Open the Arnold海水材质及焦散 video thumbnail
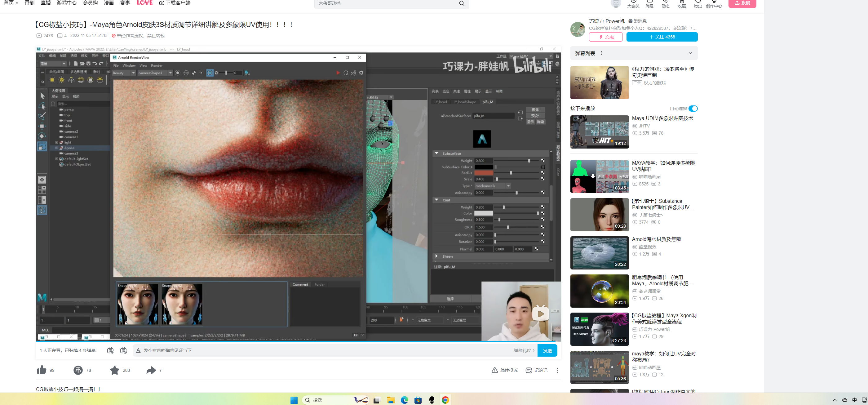This screenshot has height=405, width=868. click(x=599, y=253)
